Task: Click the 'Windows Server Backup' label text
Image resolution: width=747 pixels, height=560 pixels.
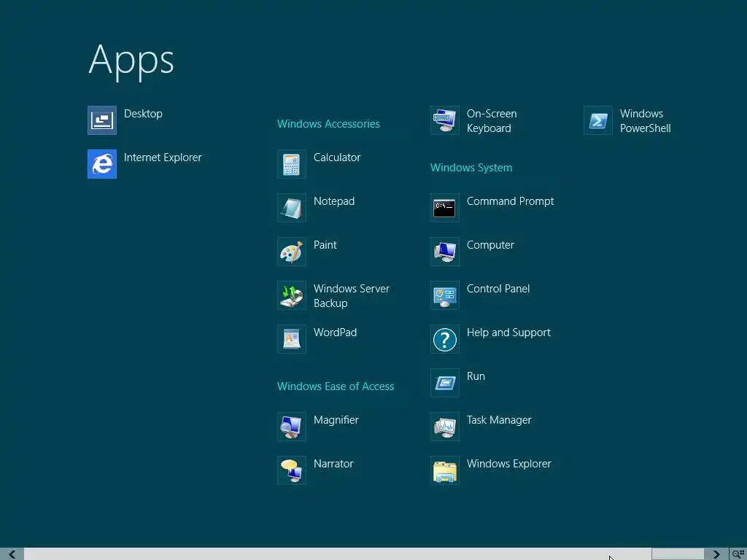Action: click(x=352, y=296)
